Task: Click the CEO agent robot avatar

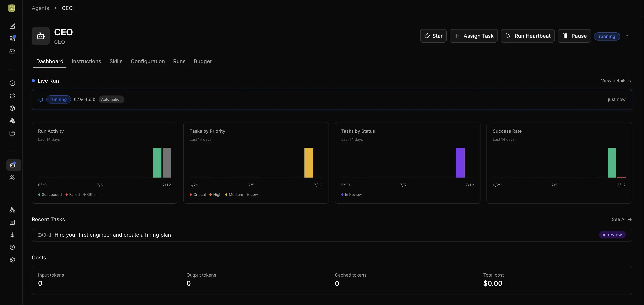Action: (41, 36)
